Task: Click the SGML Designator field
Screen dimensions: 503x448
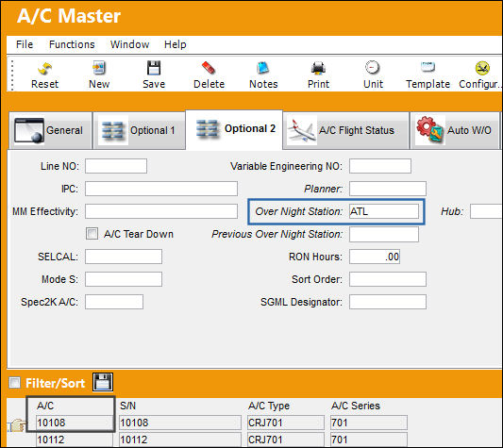Action: (388, 302)
